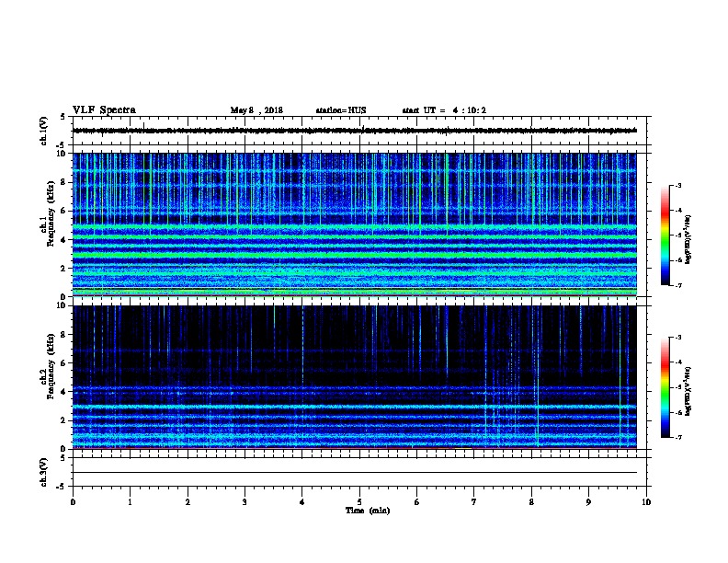Click inside the ch.2 spectrogram panel
This screenshot has width=728, height=563.
click(355, 377)
